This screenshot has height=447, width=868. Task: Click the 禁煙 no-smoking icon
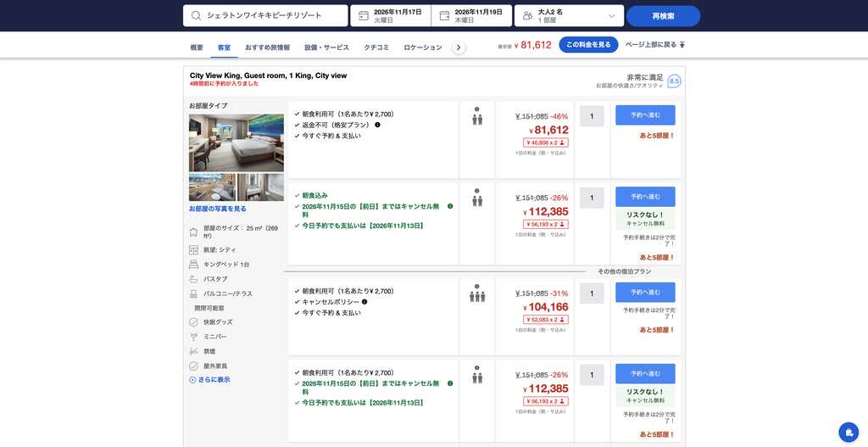point(193,351)
